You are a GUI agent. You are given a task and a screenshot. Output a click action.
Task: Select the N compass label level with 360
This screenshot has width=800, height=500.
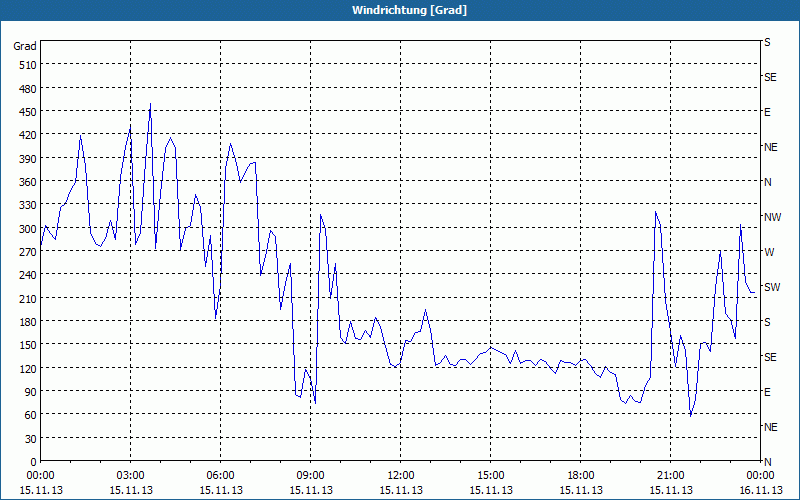[767, 182]
